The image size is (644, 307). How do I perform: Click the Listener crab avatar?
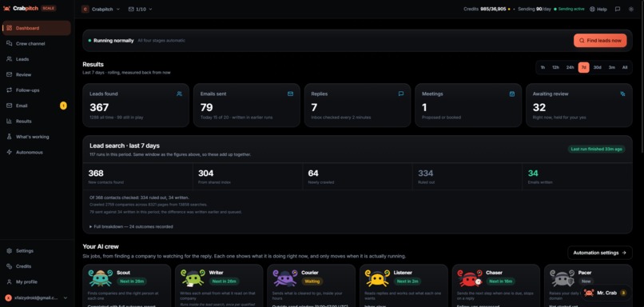coord(377,278)
